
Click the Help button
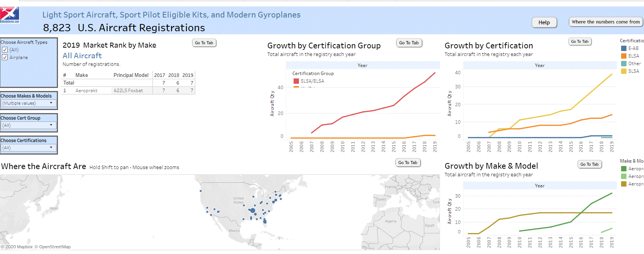(x=544, y=22)
